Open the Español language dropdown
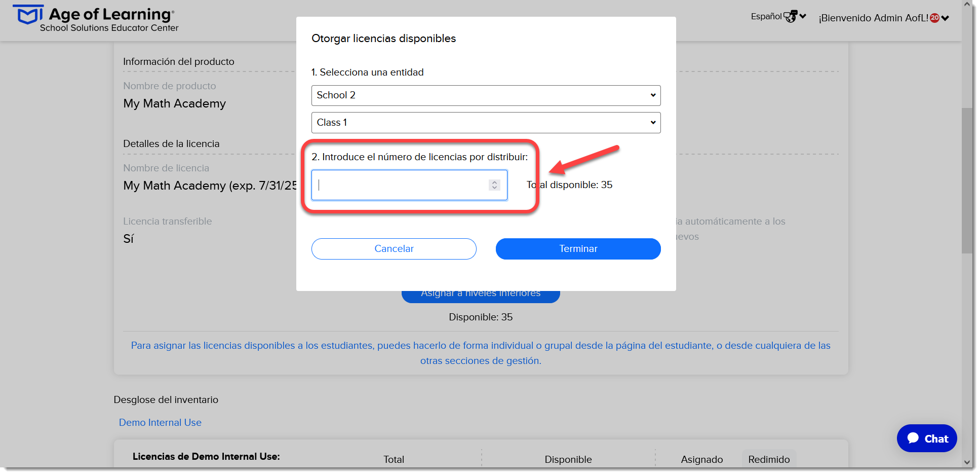This screenshot has height=475, width=980. 778,16
